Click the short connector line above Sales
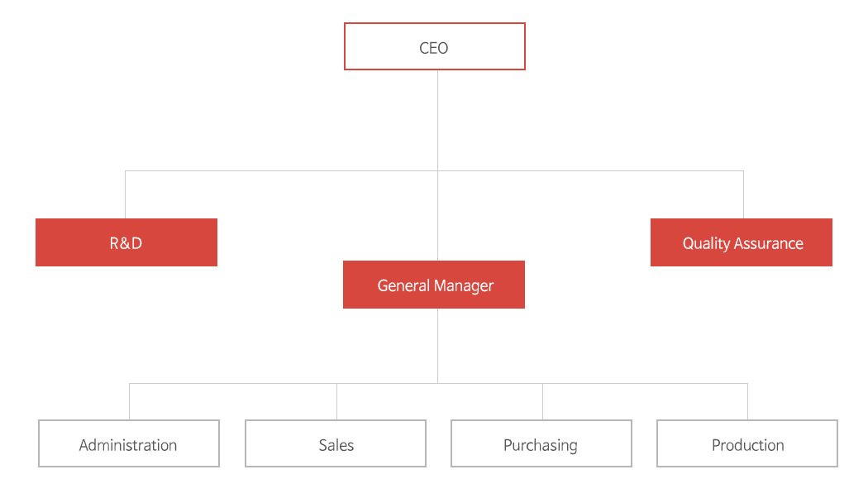The image size is (868, 503). [336, 401]
